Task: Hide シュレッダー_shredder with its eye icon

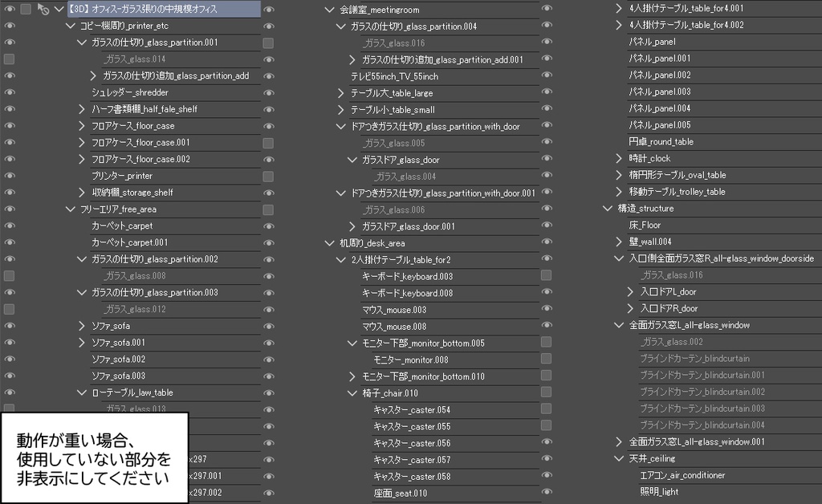Action: coord(10,92)
